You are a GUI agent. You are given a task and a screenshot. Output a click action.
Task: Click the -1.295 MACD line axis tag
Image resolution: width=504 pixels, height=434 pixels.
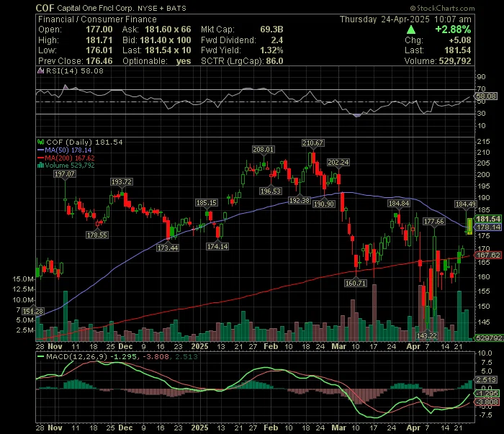coord(487,394)
